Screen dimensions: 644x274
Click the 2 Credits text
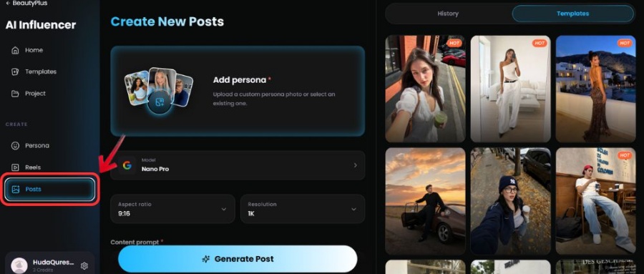(x=43, y=270)
